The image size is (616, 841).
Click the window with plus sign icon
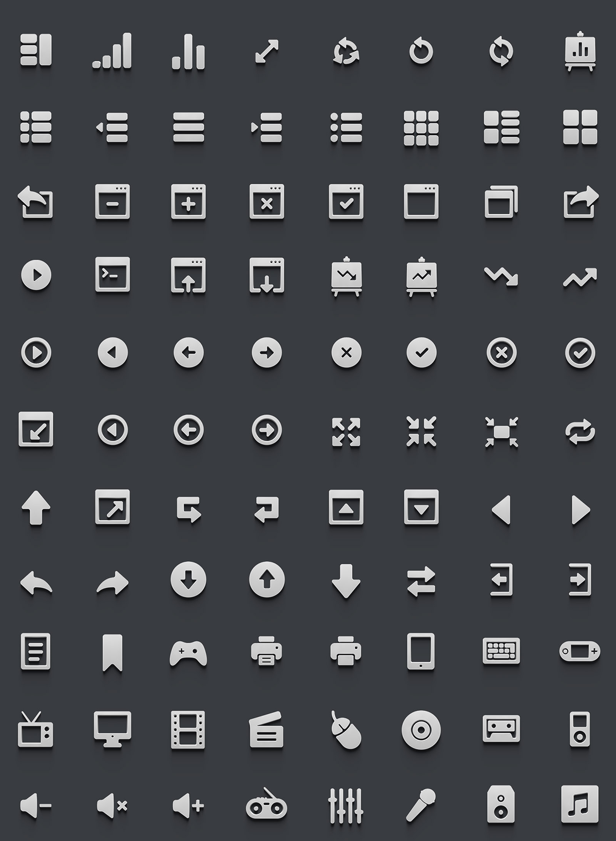pyautogui.click(x=188, y=201)
